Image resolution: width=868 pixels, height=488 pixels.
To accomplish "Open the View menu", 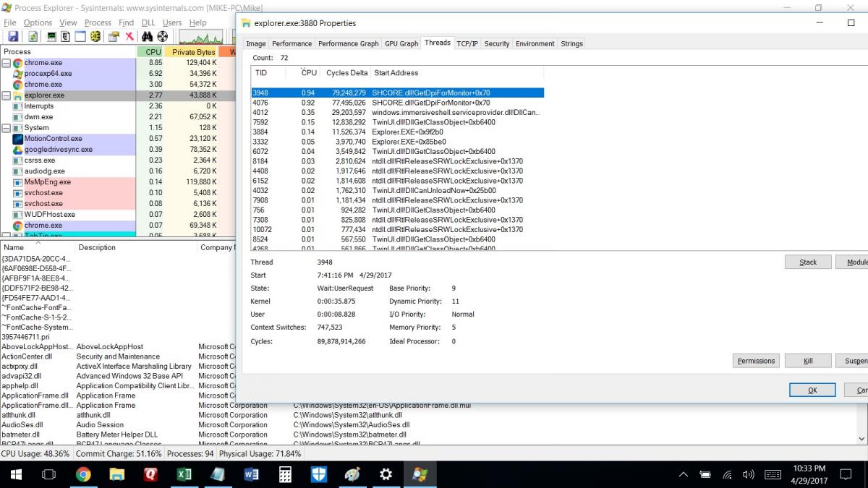I will tap(68, 22).
